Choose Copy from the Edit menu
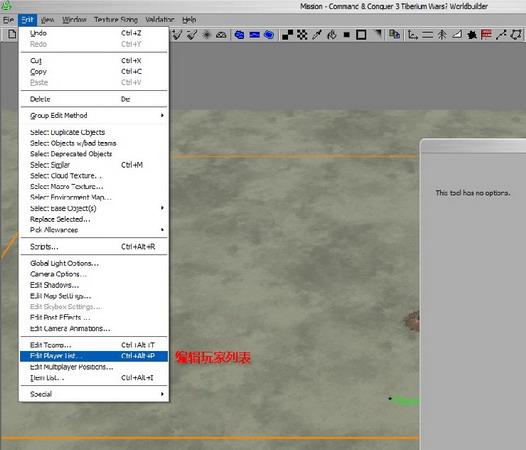 click(94, 72)
